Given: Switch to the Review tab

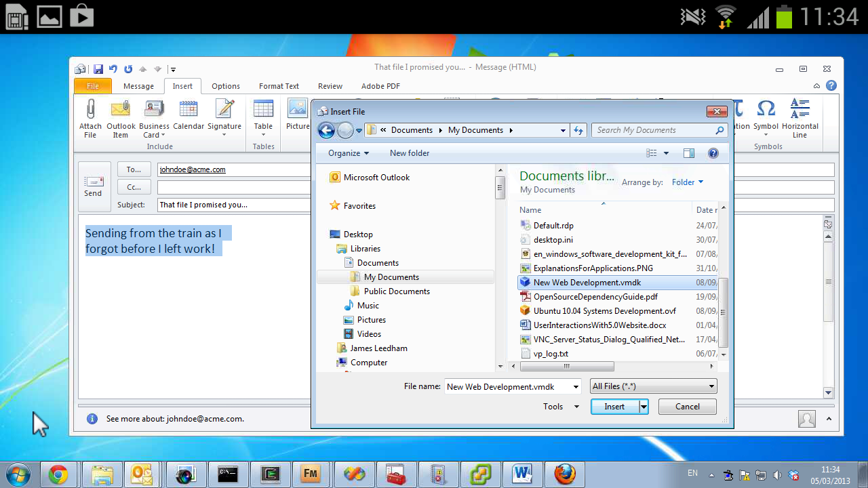Looking at the screenshot, I should tap(330, 86).
